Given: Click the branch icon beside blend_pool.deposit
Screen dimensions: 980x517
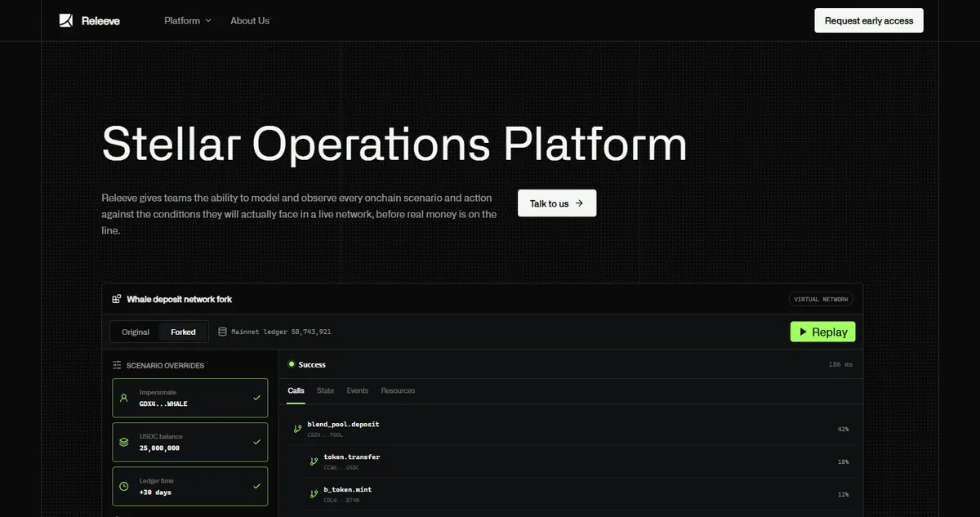Looking at the screenshot, I should pos(297,429).
